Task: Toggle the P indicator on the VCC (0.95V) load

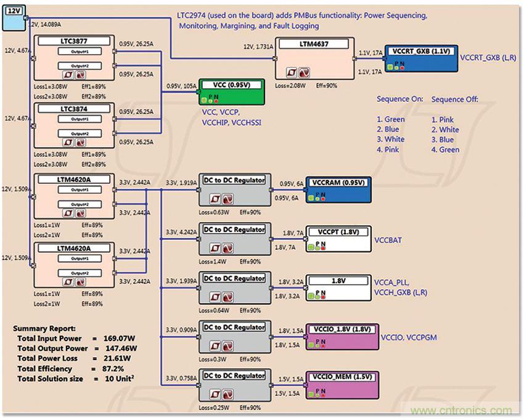Action: point(210,101)
